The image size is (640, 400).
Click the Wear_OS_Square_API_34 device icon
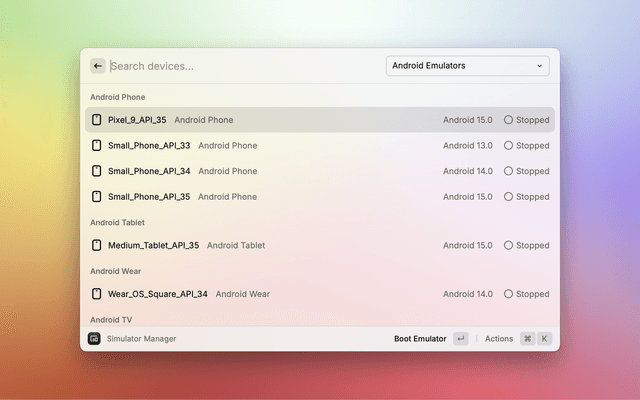97,294
